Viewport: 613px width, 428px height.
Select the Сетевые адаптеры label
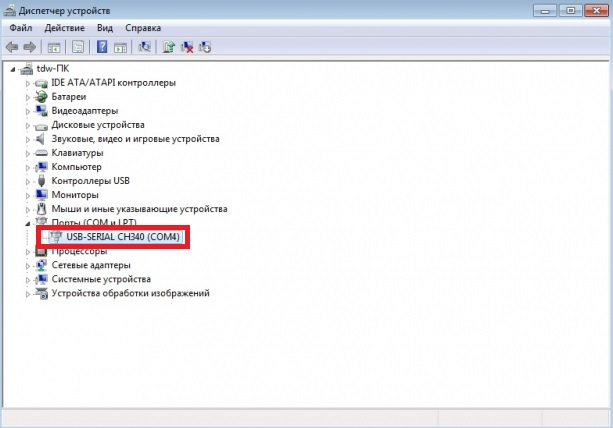(x=91, y=265)
